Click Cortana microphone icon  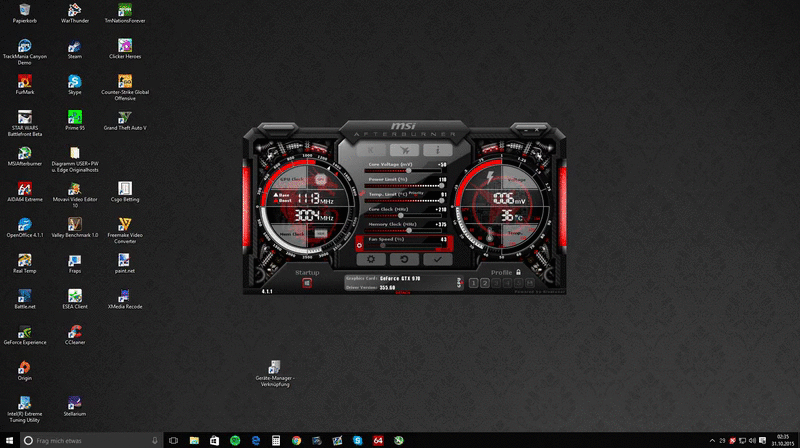pos(155,440)
